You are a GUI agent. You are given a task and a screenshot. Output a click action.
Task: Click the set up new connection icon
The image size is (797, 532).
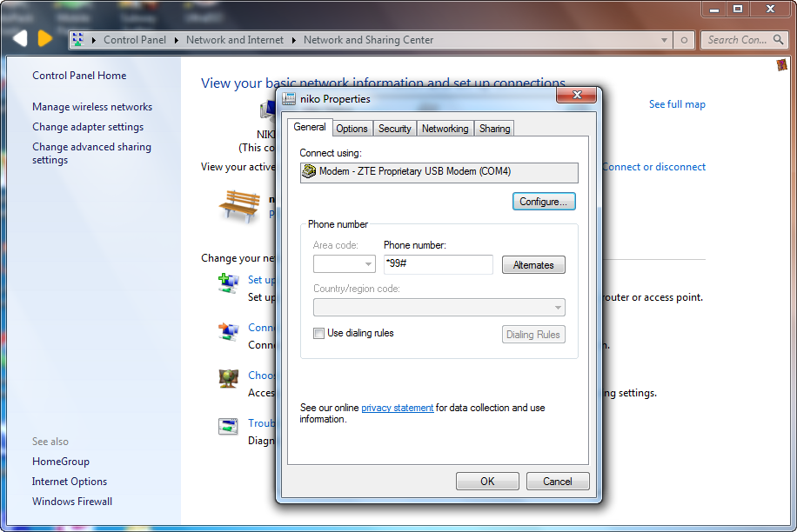point(228,283)
